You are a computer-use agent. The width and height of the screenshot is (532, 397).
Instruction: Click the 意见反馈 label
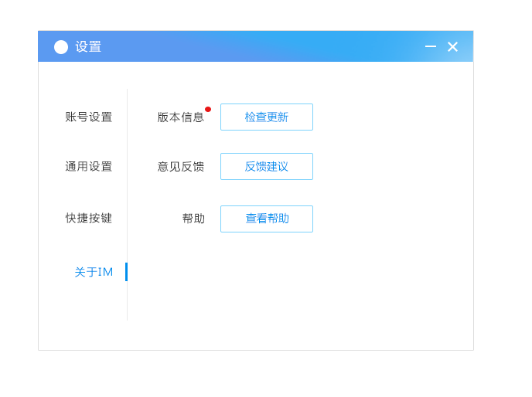click(x=180, y=167)
